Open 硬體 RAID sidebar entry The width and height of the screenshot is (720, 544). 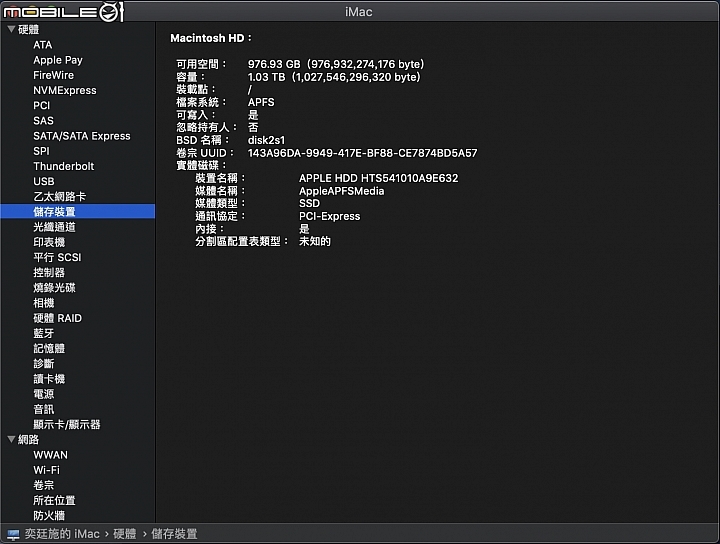57,318
